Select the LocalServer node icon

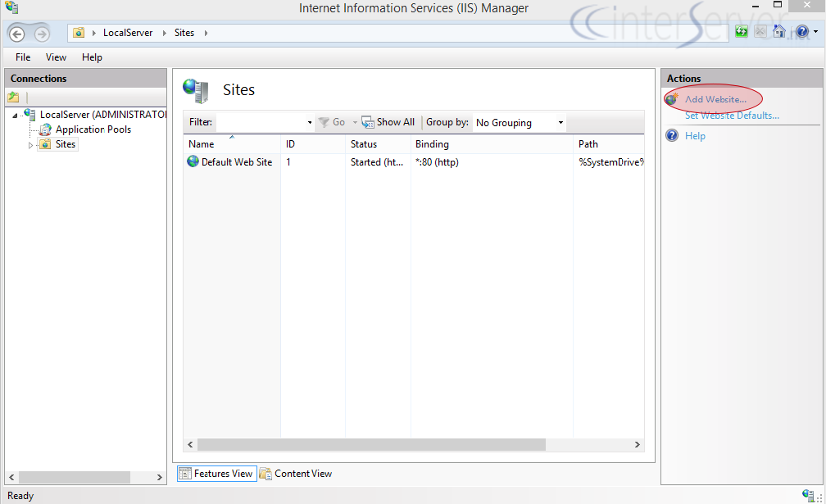point(30,114)
